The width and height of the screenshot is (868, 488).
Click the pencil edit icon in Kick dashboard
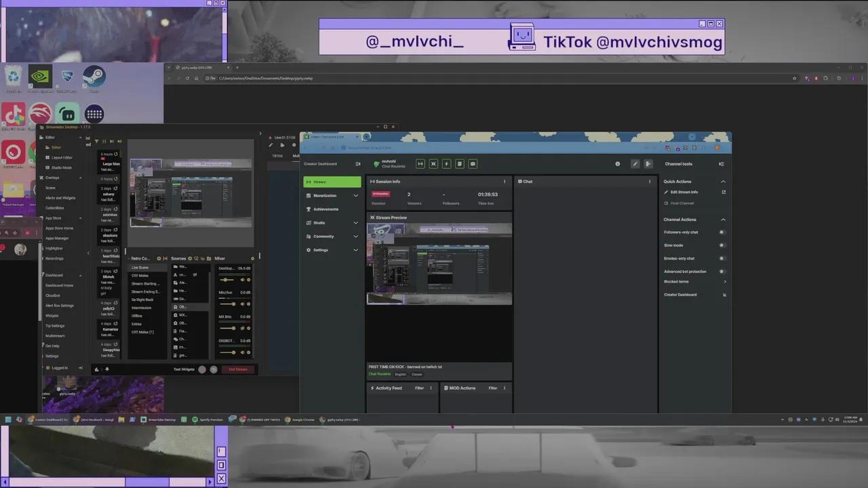635,163
